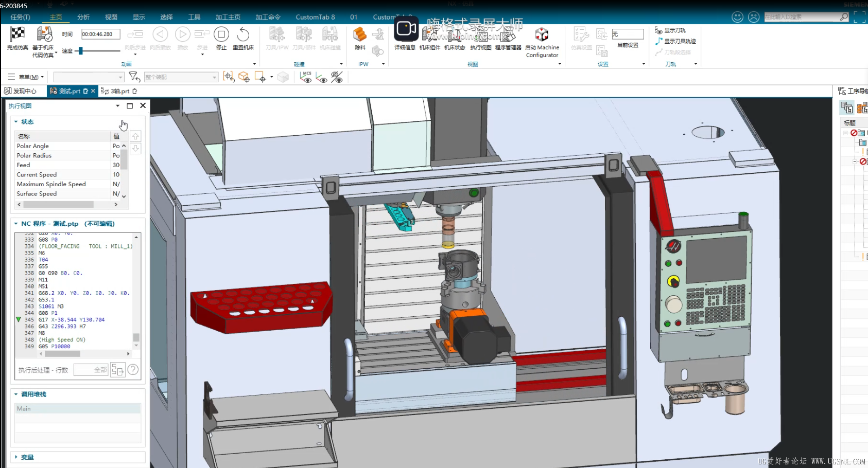Switch to the 加工命令 tab
868x468 pixels.
[x=268, y=17]
